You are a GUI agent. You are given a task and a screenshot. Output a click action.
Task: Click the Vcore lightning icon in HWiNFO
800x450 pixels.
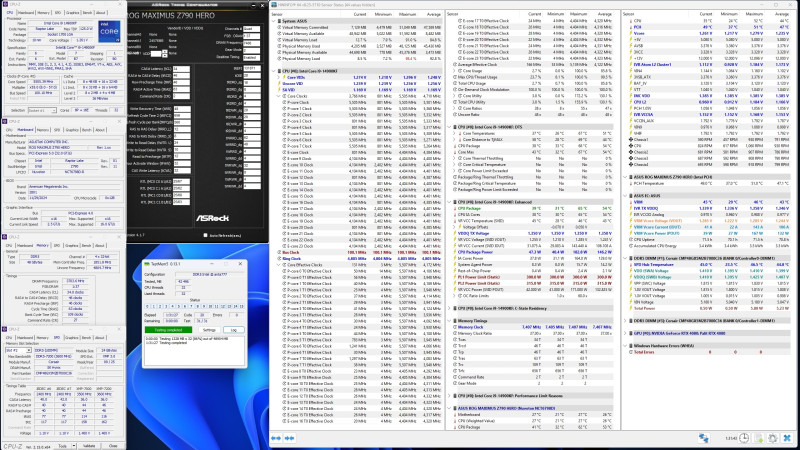point(631,33)
